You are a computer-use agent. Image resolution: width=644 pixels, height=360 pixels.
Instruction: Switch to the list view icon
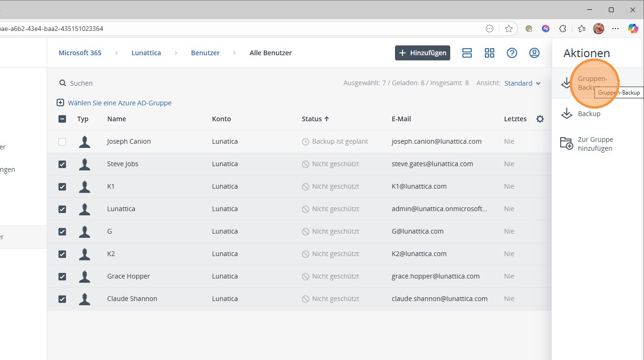pyautogui.click(x=467, y=53)
